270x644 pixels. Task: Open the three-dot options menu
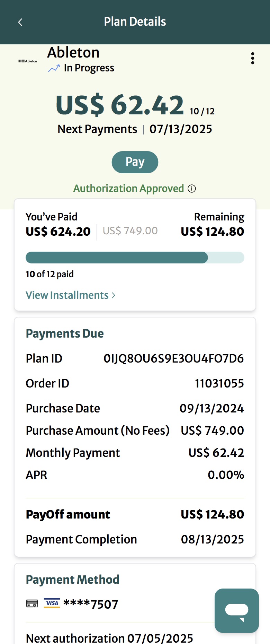253,58
